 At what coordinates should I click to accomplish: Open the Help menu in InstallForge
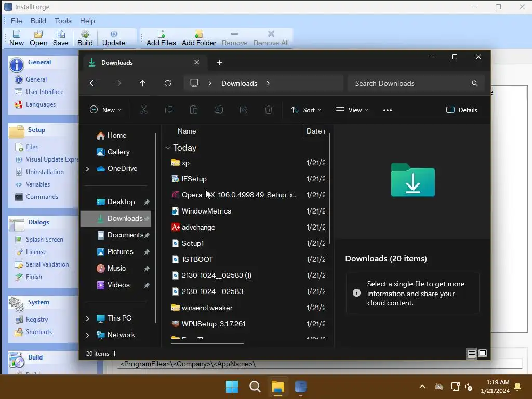(87, 21)
